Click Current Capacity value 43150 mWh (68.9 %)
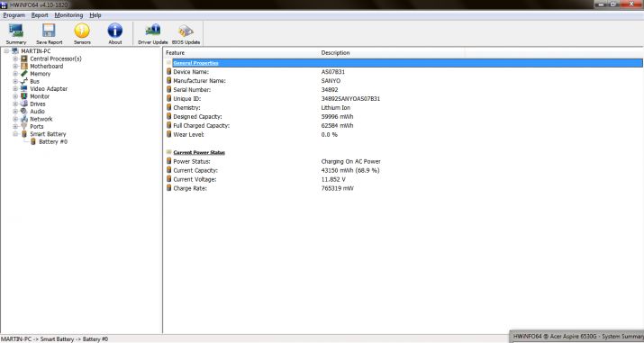This screenshot has width=644, height=343. [x=350, y=170]
